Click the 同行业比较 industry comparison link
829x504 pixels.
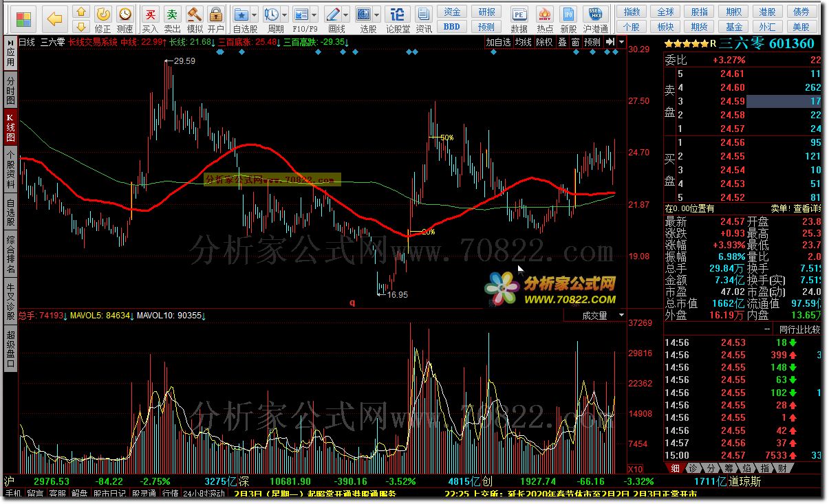799,329
